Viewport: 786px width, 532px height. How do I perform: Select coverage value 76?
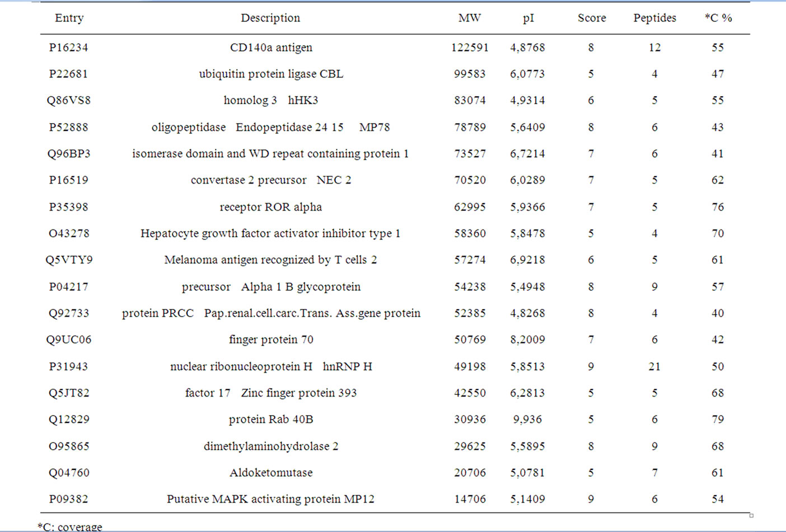click(x=718, y=207)
